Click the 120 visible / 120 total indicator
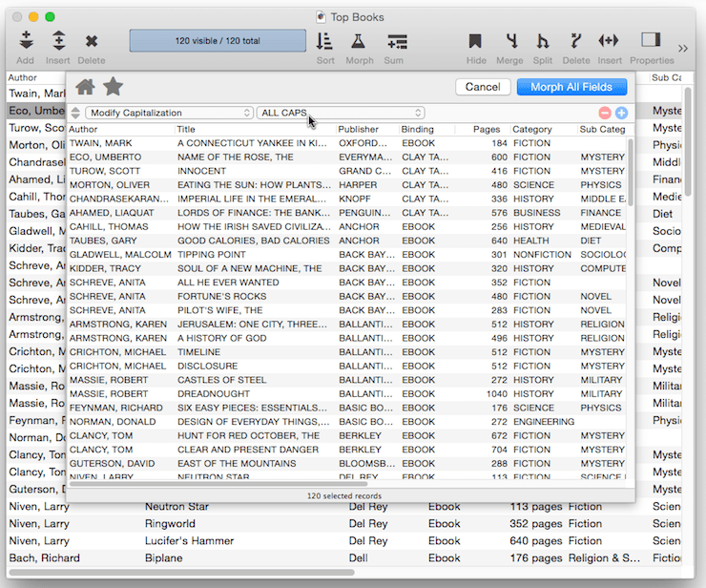The height and width of the screenshot is (588, 706). (218, 40)
